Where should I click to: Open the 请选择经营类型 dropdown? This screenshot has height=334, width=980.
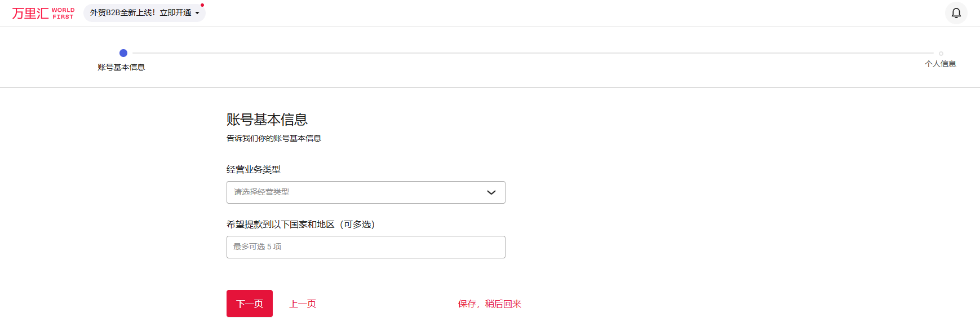click(x=366, y=192)
